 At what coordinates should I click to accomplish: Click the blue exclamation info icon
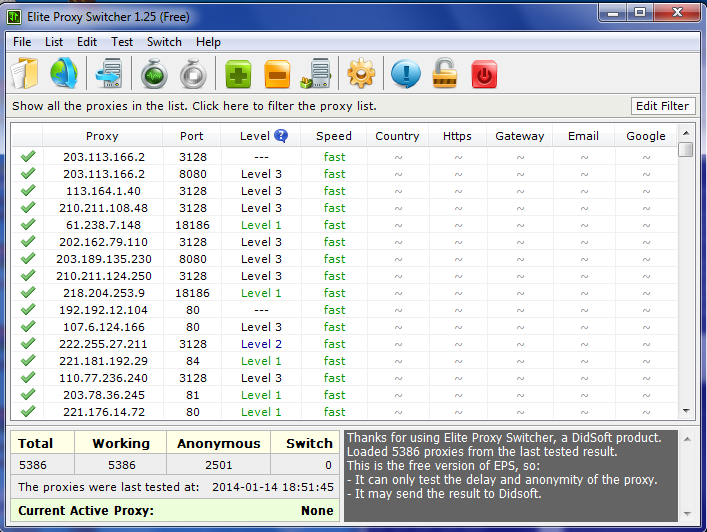pyautogui.click(x=406, y=74)
